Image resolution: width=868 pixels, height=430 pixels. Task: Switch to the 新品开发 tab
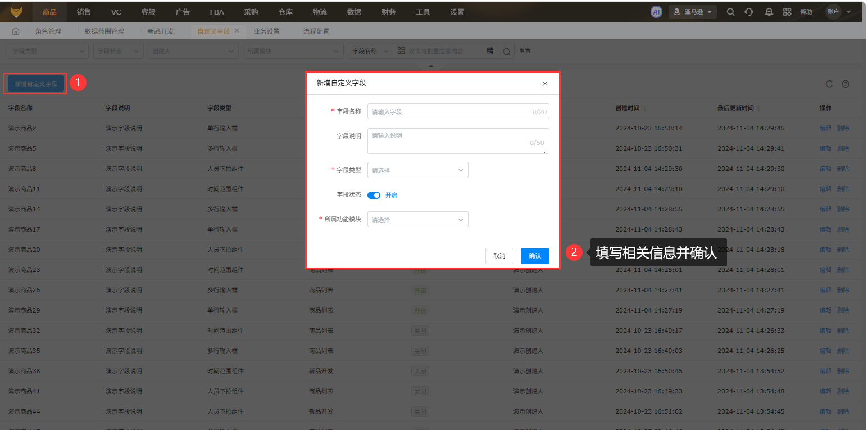(161, 31)
